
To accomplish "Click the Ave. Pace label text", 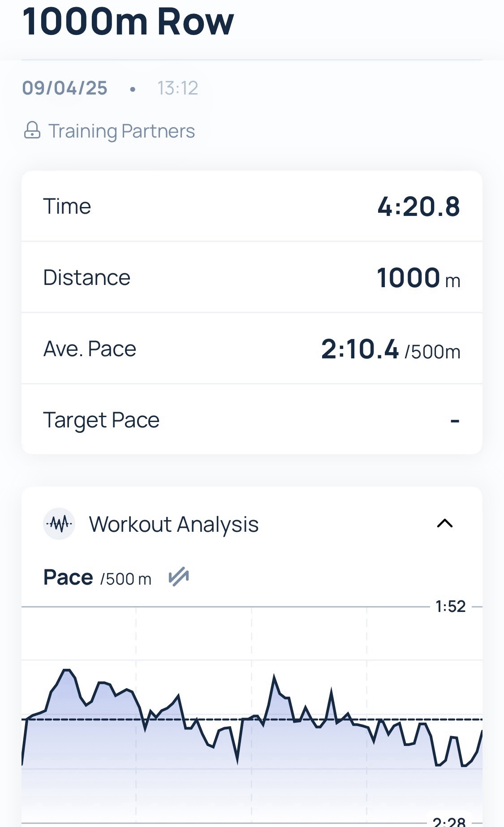I will tap(90, 349).
